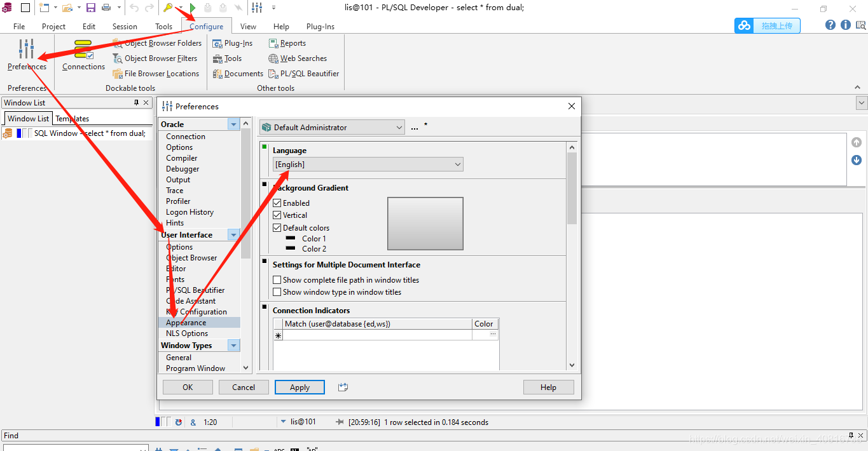Viewport: 868px width, 451px height.
Task: Toggle the Vertical gradient checkbox
Action: [277, 215]
